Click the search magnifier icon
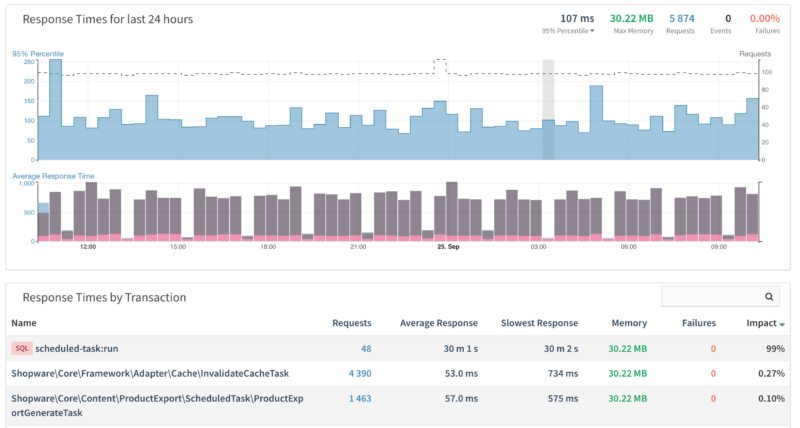Image resolution: width=800 pixels, height=428 pixels. [x=769, y=296]
